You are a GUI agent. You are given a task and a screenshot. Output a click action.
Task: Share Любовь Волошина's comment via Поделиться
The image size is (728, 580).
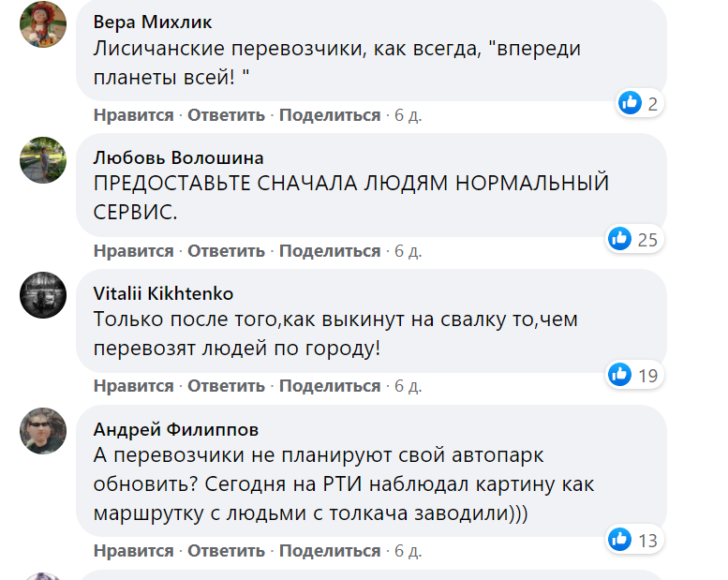(x=330, y=251)
